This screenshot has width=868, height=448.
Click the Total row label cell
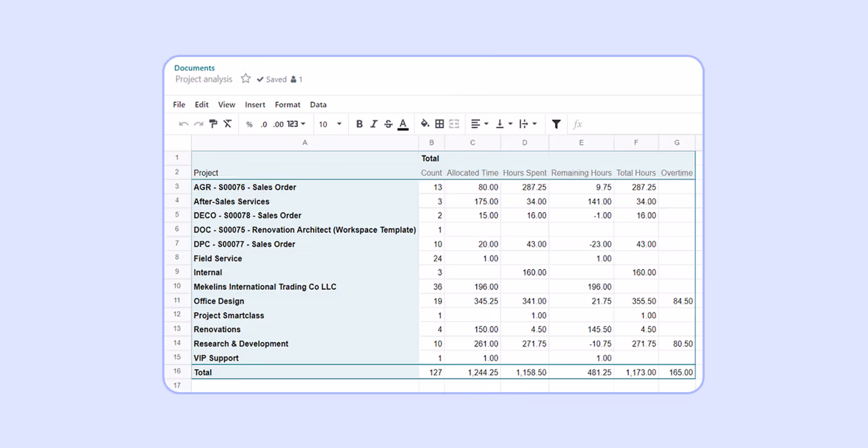point(305,372)
